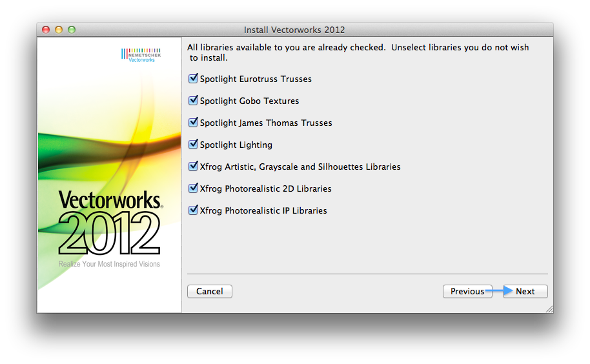Toggle the Xfrog Photorealistic 2D Libraries checkbox
The height and width of the screenshot is (364, 590).
192,188
